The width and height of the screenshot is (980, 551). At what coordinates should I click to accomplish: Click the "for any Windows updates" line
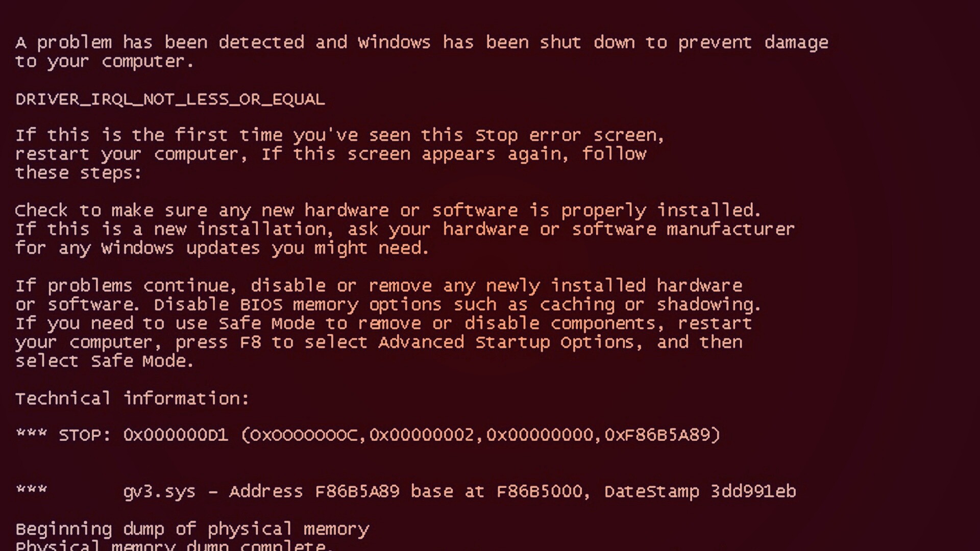[222, 248]
